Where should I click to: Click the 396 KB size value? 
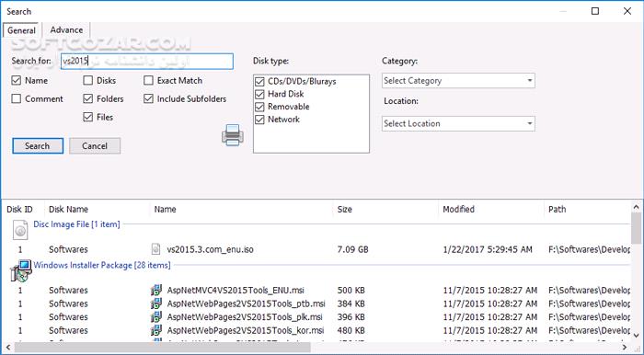tap(351, 316)
